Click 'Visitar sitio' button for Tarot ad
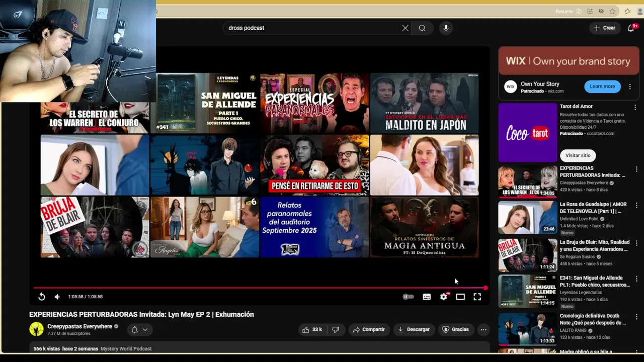 (578, 155)
